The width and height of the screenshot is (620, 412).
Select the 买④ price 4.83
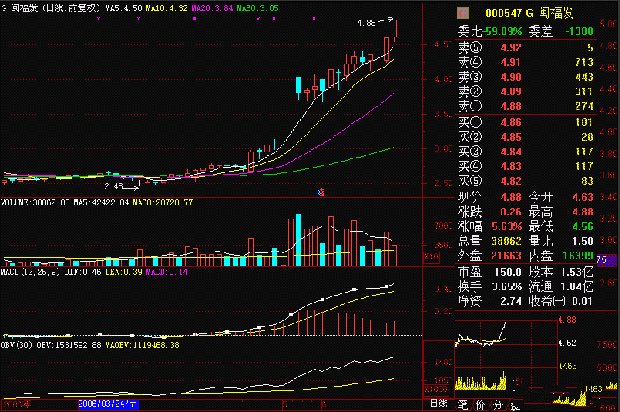click(x=511, y=166)
